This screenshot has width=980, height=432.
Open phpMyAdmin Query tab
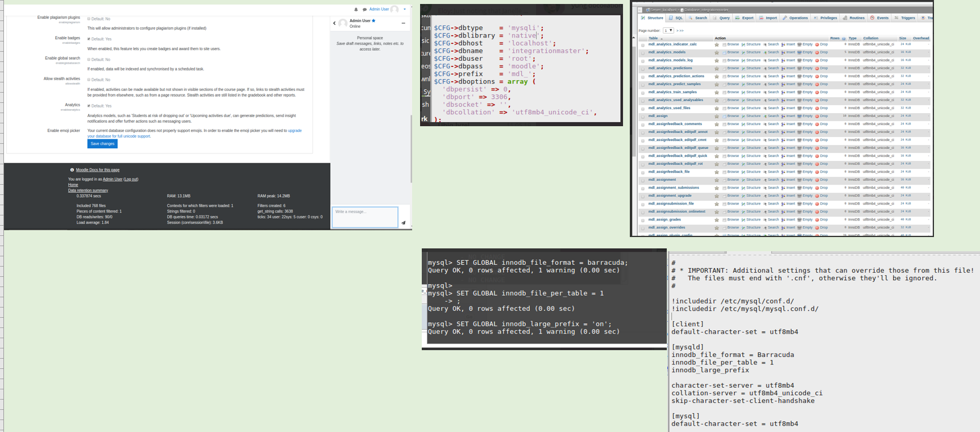721,18
